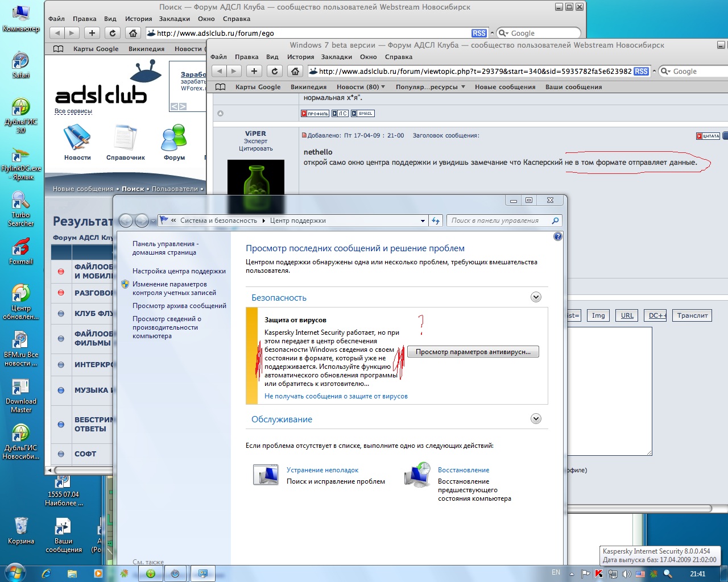Open the Устранение неполадок link
728x582 pixels.
tap(322, 470)
